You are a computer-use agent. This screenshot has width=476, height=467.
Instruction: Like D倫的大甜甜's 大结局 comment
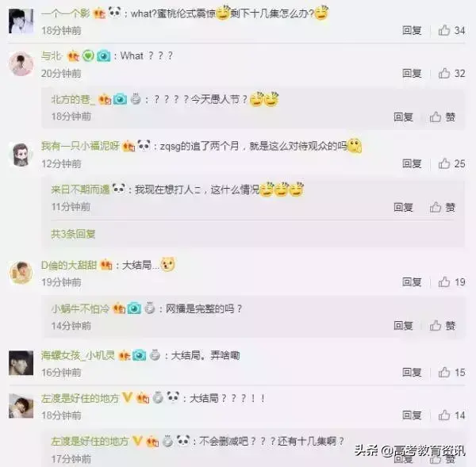tap(451, 282)
